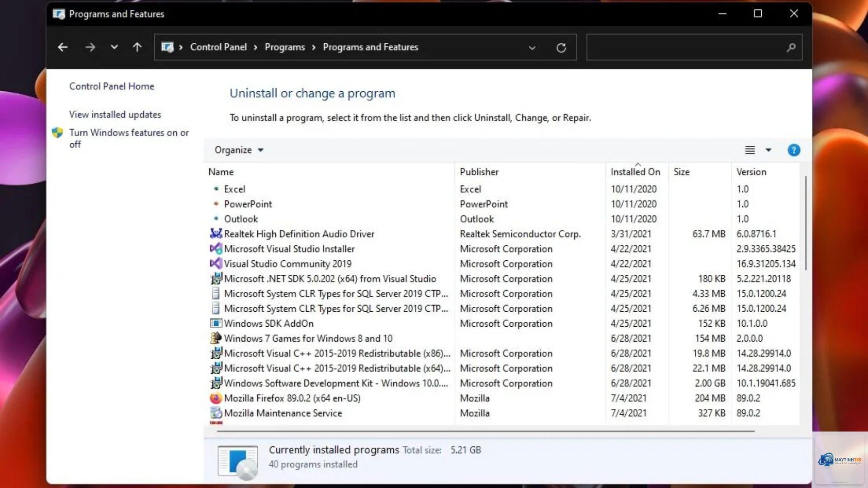
Task: Select the Realtek High Definition Audio Driver icon
Action: pyautogui.click(x=216, y=234)
